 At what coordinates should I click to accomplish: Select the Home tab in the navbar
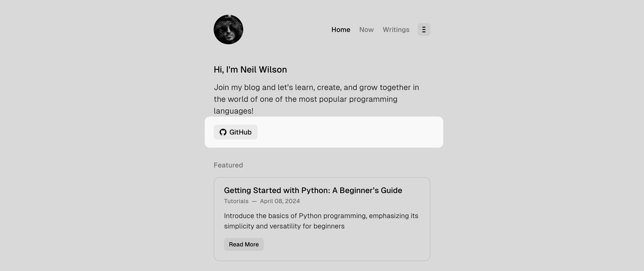(x=341, y=30)
